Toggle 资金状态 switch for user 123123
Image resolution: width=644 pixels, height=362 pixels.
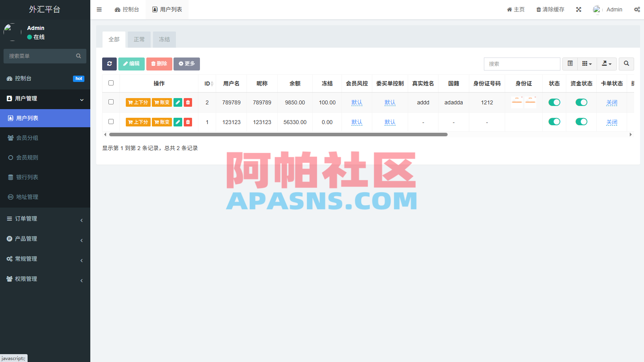[x=581, y=122]
